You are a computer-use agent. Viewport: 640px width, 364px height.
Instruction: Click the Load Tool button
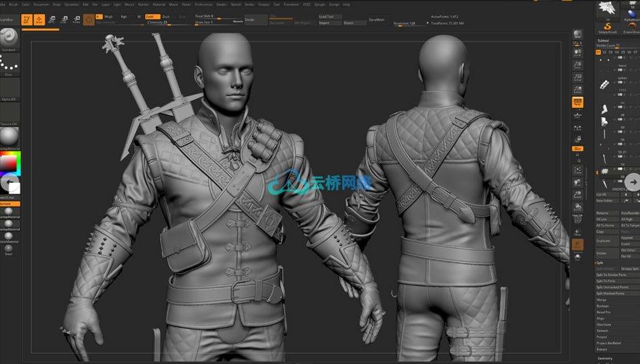point(330,17)
